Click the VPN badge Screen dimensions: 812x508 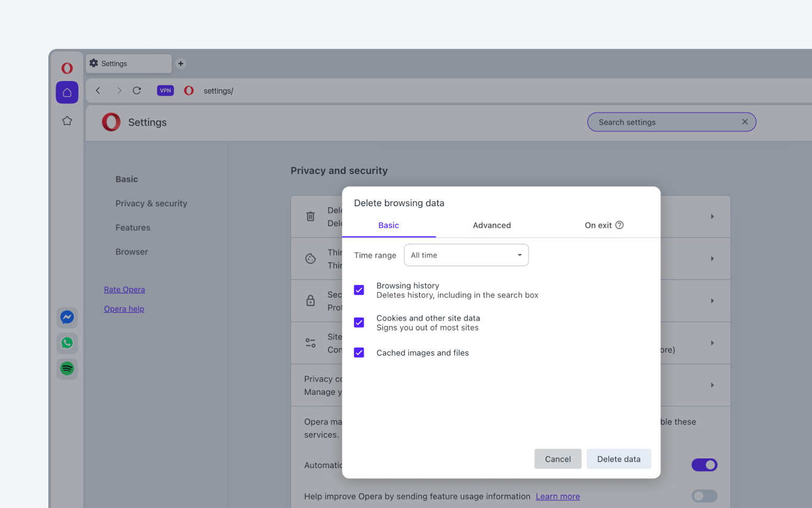[x=166, y=91]
